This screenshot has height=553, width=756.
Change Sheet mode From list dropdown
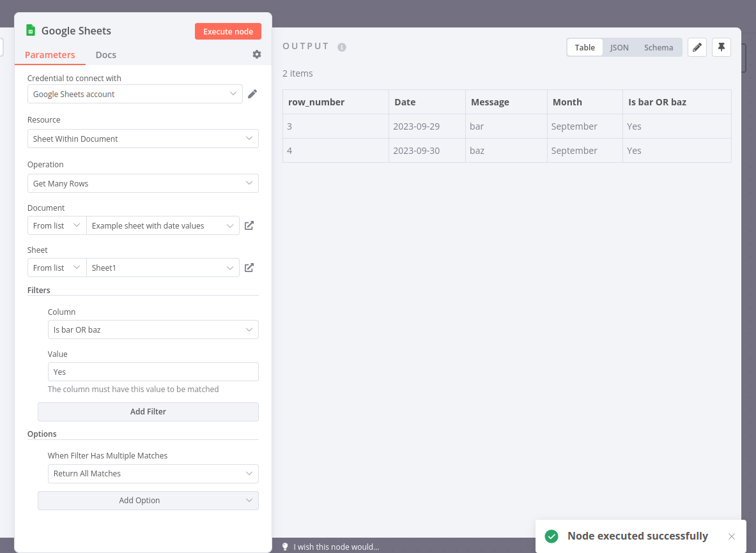tap(57, 268)
